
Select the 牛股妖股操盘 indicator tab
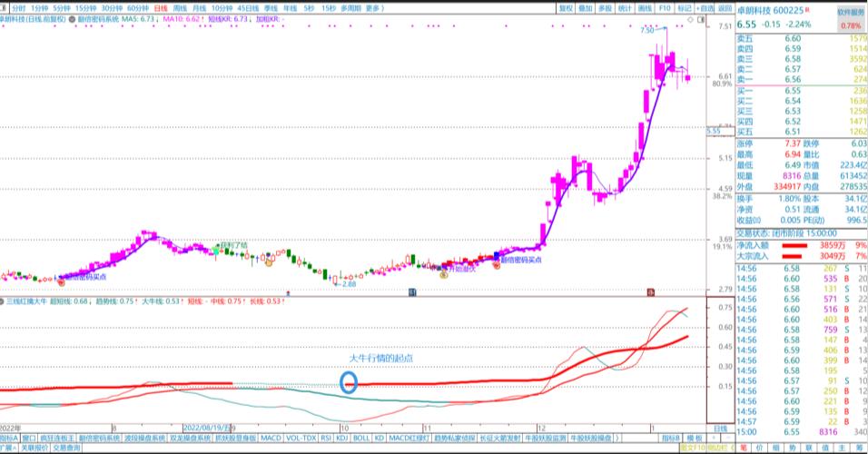pyautogui.click(x=591, y=438)
